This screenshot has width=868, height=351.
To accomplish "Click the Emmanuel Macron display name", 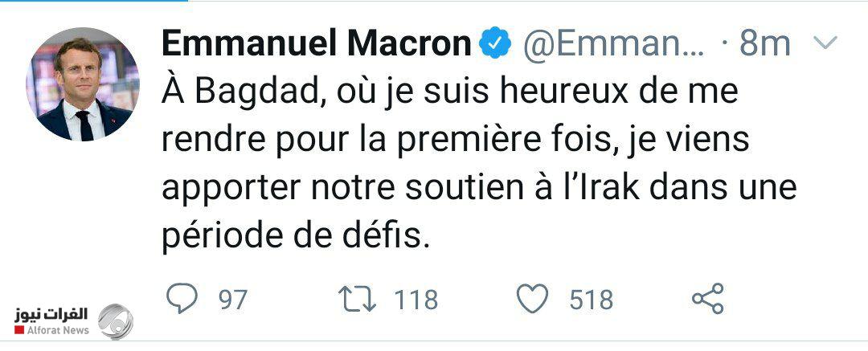I will click(316, 45).
